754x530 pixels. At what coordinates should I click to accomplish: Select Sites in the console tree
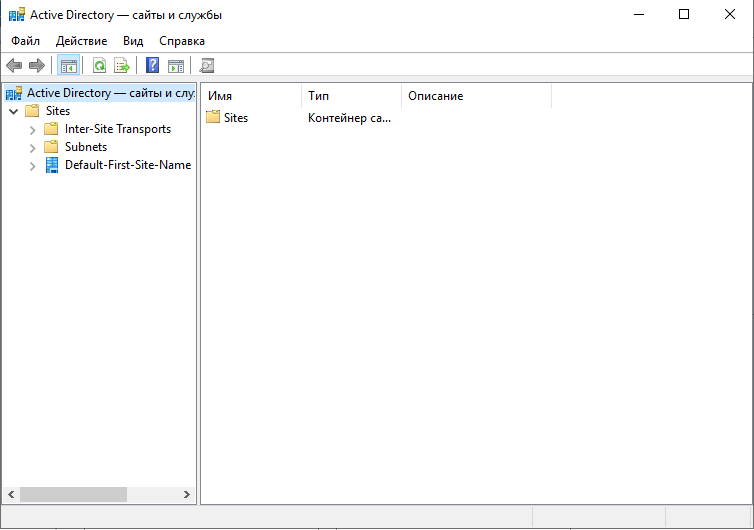[x=58, y=111]
